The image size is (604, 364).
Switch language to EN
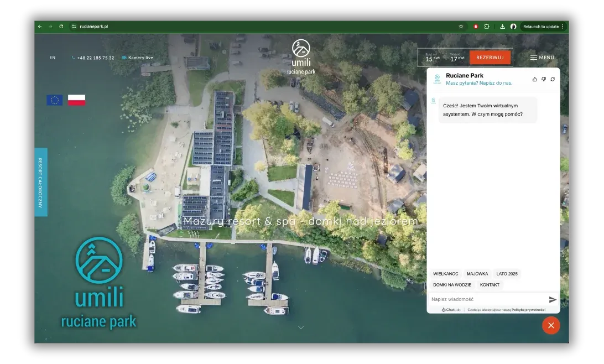click(x=53, y=58)
